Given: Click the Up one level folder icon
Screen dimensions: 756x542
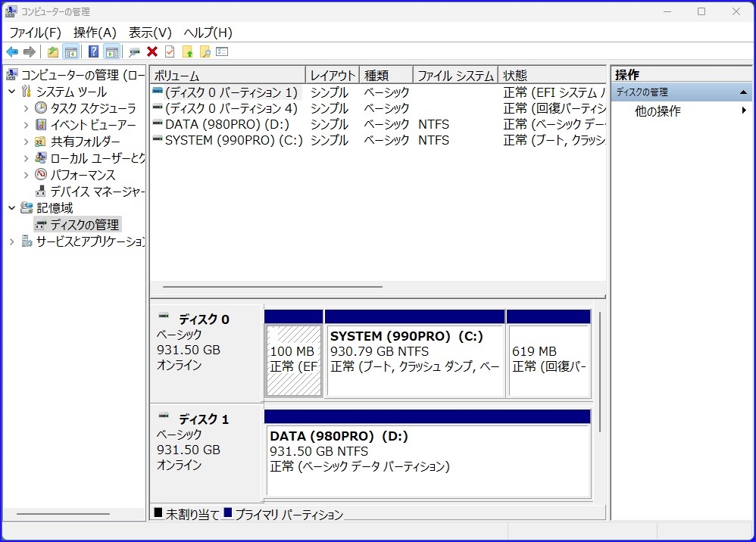Looking at the screenshot, I should (52, 51).
